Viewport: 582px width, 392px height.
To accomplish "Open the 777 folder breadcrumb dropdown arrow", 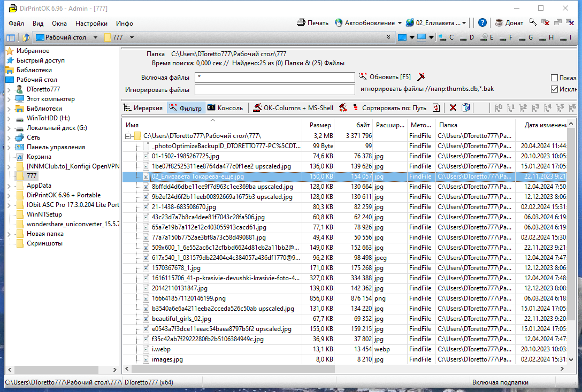I will 132,37.
